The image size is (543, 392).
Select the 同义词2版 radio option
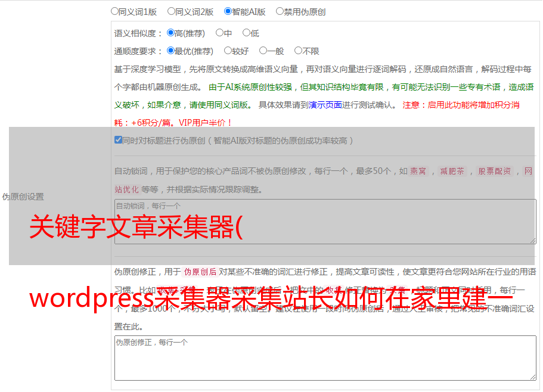[x=171, y=11]
